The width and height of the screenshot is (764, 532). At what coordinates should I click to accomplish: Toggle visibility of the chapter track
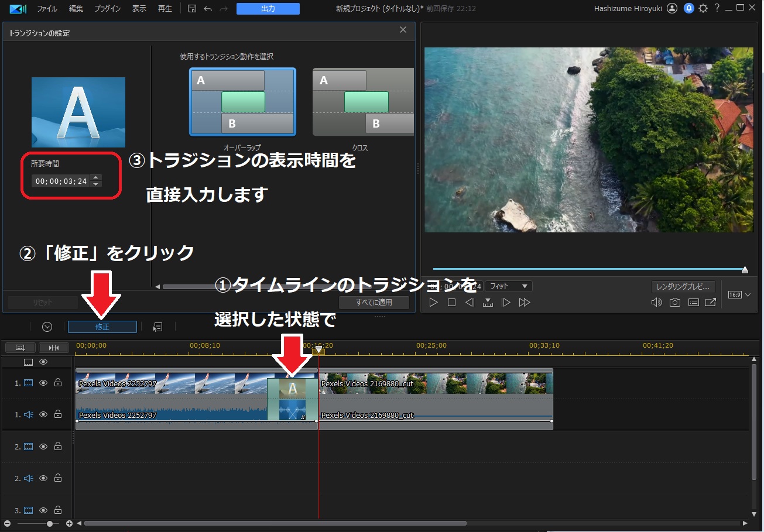click(x=43, y=362)
